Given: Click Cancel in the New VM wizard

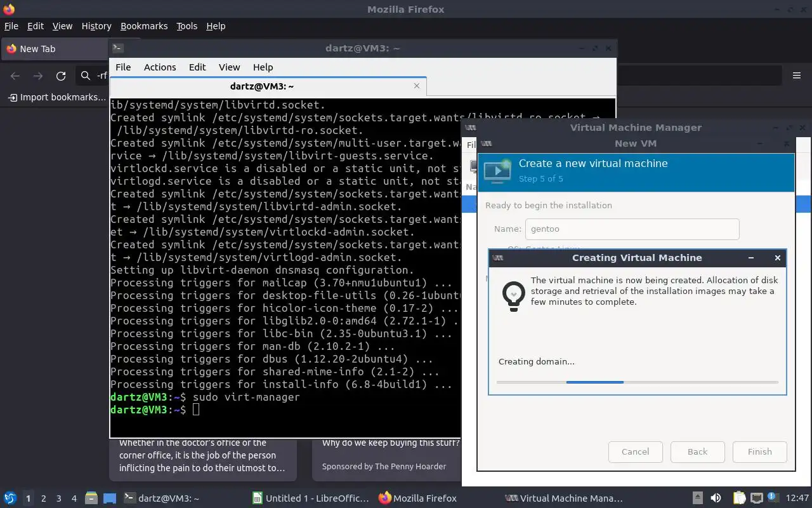Looking at the screenshot, I should click(x=635, y=452).
